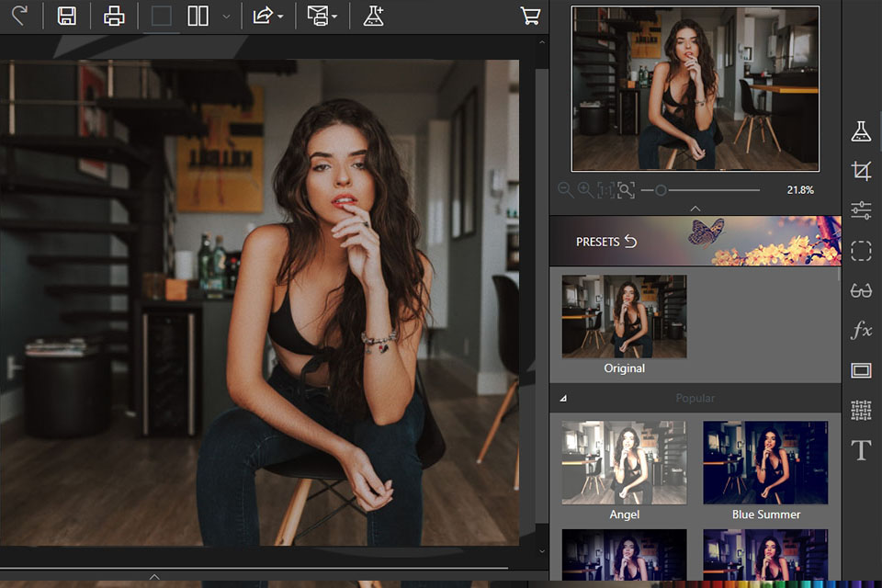The image size is (882, 588).
Task: Select the Text tool
Action: click(861, 450)
